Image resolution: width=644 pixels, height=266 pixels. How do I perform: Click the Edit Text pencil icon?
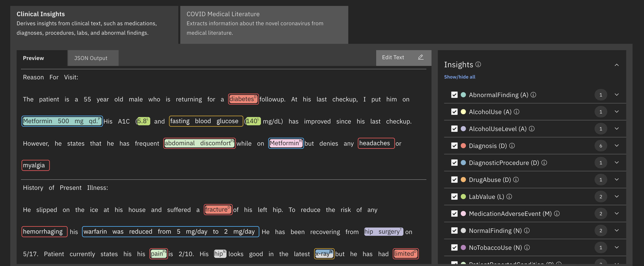point(420,57)
